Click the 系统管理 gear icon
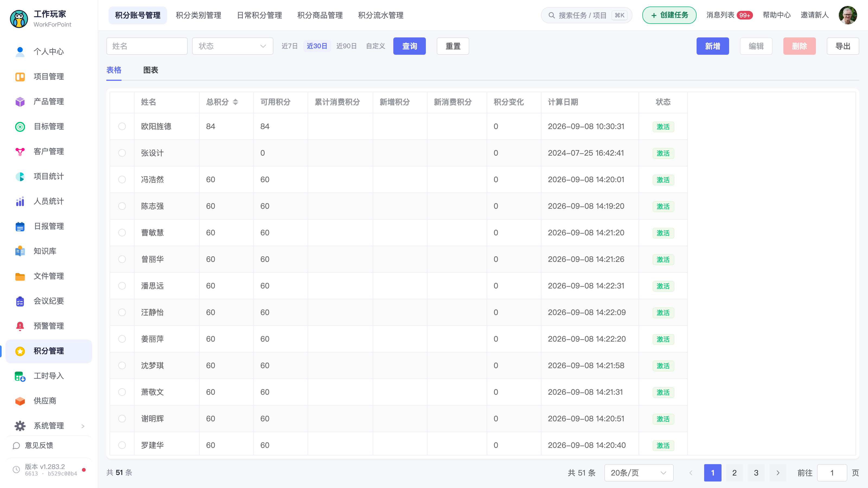The width and height of the screenshot is (868, 488). pos(20,426)
